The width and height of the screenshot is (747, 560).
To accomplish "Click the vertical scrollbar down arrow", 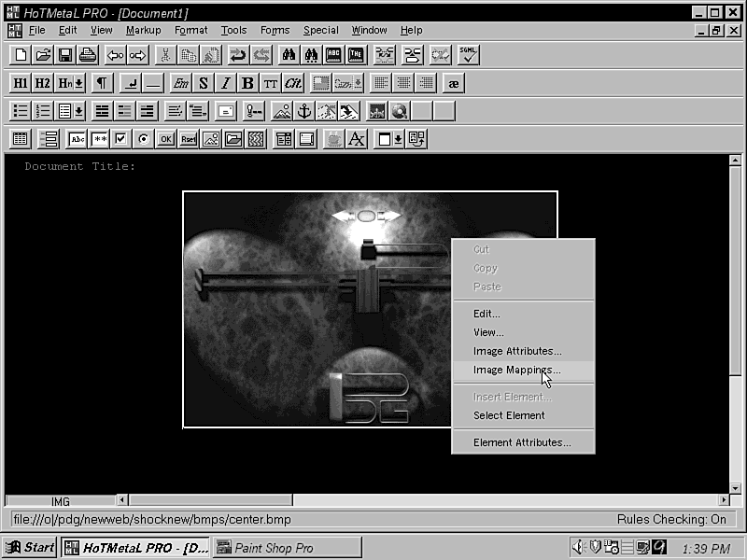I will click(x=735, y=488).
